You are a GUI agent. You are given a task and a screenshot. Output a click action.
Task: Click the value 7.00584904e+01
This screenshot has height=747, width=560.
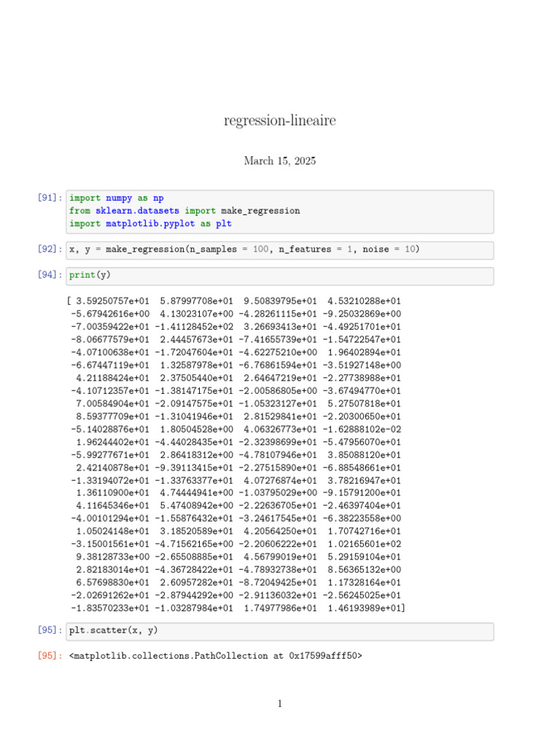[x=112, y=404]
